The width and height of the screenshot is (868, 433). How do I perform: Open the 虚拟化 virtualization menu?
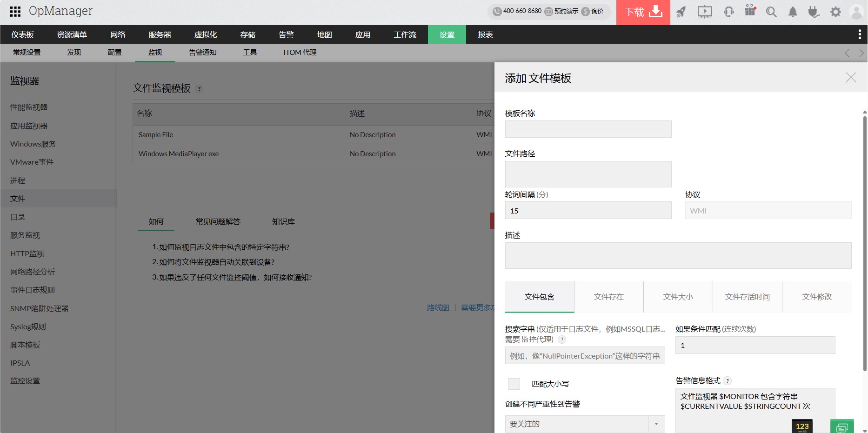tap(206, 34)
